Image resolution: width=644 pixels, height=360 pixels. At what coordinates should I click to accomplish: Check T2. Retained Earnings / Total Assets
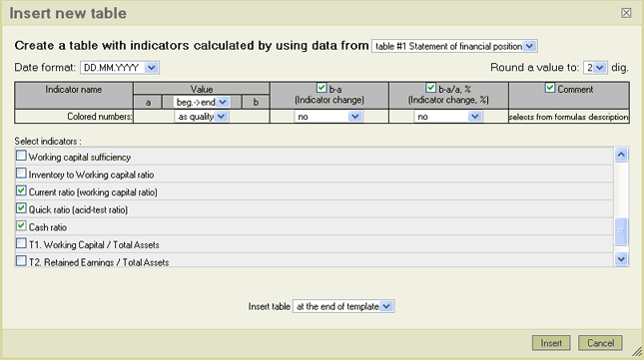[x=21, y=260]
